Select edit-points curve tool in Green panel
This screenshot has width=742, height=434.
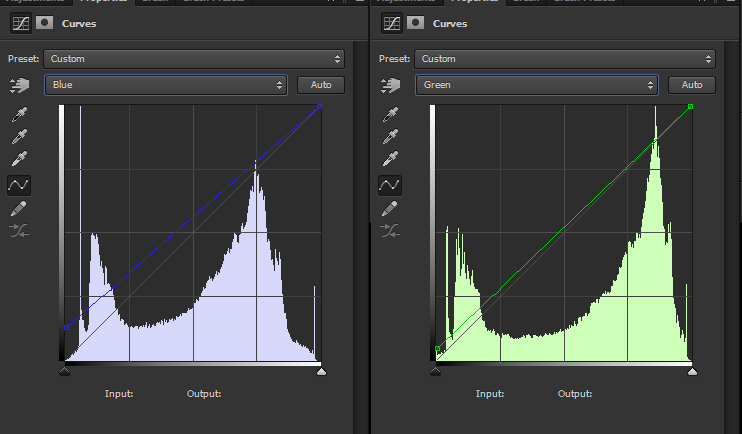coord(390,185)
